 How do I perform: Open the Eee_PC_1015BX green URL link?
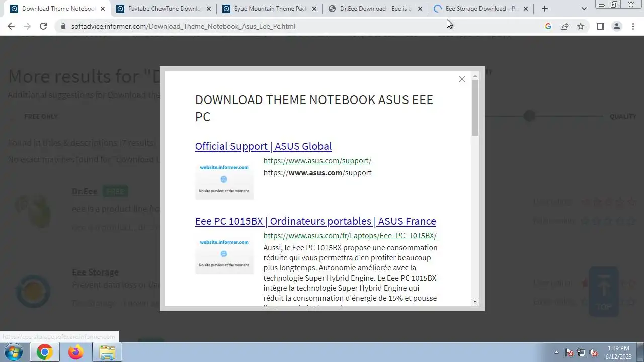click(x=350, y=236)
